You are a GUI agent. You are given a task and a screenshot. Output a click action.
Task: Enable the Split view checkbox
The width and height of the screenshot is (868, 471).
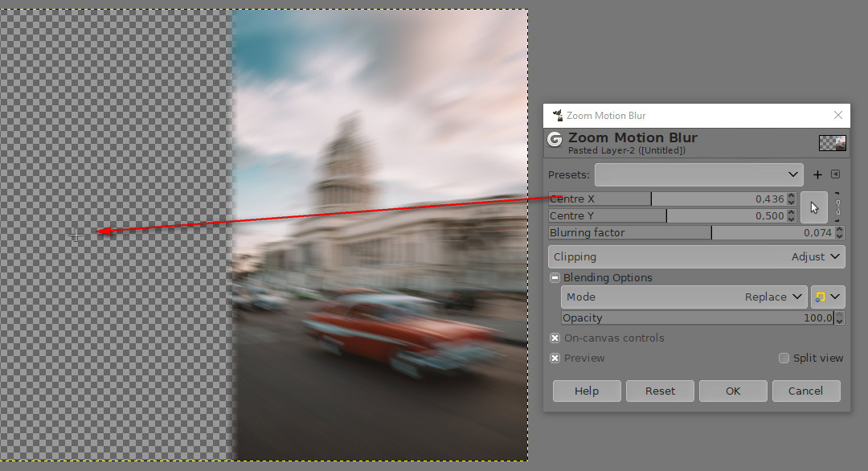point(784,358)
